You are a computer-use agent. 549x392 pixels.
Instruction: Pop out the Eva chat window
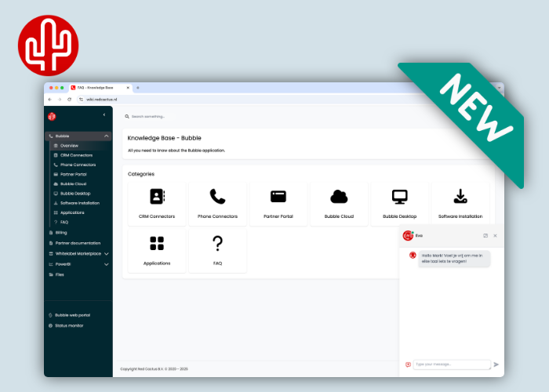pyautogui.click(x=485, y=235)
